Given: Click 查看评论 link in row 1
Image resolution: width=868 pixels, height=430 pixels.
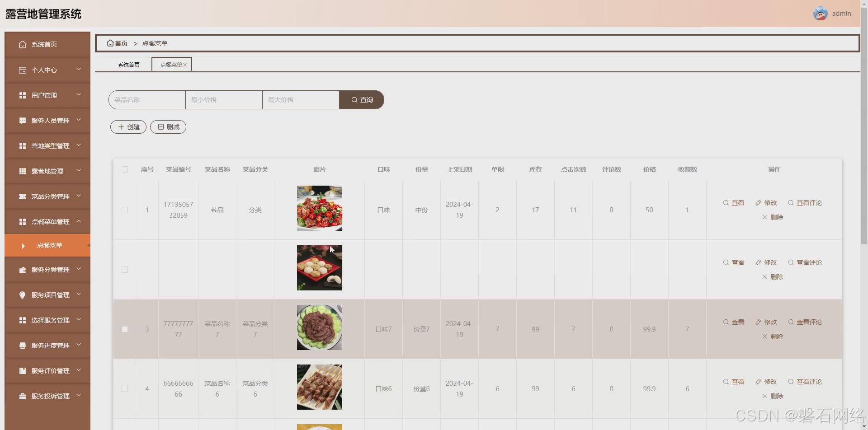Looking at the screenshot, I should tap(805, 203).
